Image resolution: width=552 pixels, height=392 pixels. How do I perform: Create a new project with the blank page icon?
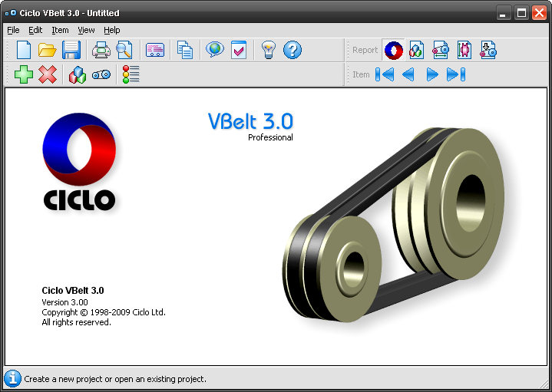click(x=24, y=51)
